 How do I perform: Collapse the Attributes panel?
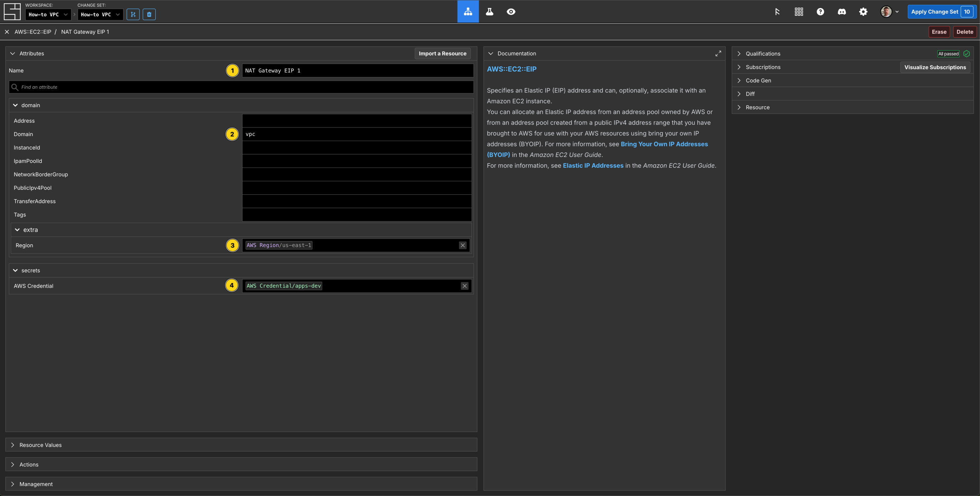coord(13,54)
